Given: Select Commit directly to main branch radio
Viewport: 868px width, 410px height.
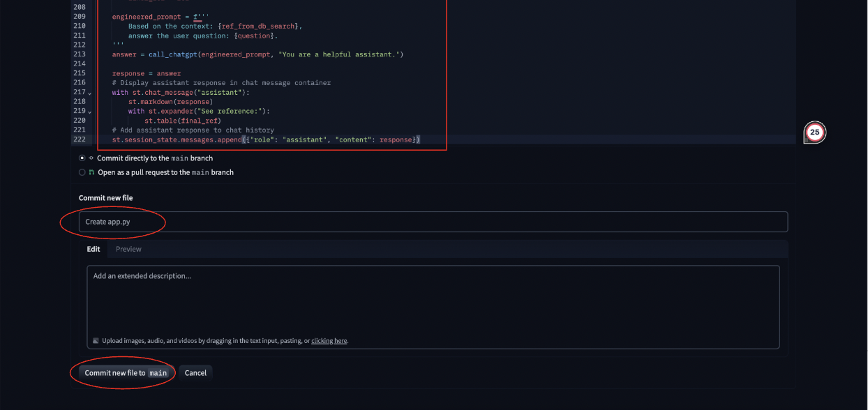Looking at the screenshot, I should click(82, 158).
